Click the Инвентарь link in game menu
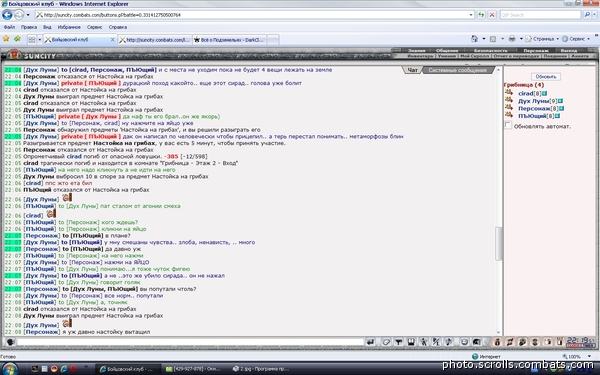The width and height of the screenshot is (600, 375). (420, 56)
